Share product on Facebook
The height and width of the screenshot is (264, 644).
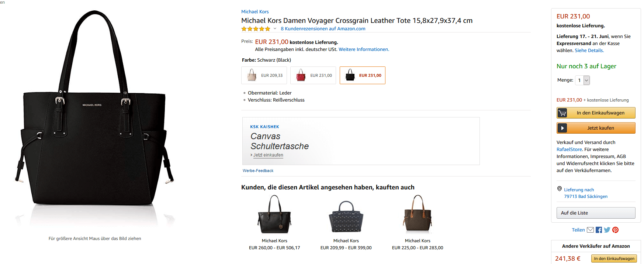pos(599,230)
